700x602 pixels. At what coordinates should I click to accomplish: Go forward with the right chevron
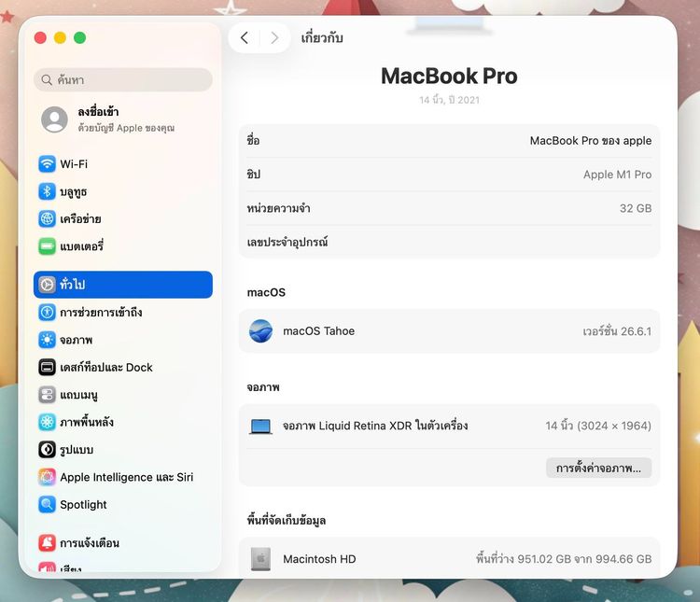coord(274,38)
